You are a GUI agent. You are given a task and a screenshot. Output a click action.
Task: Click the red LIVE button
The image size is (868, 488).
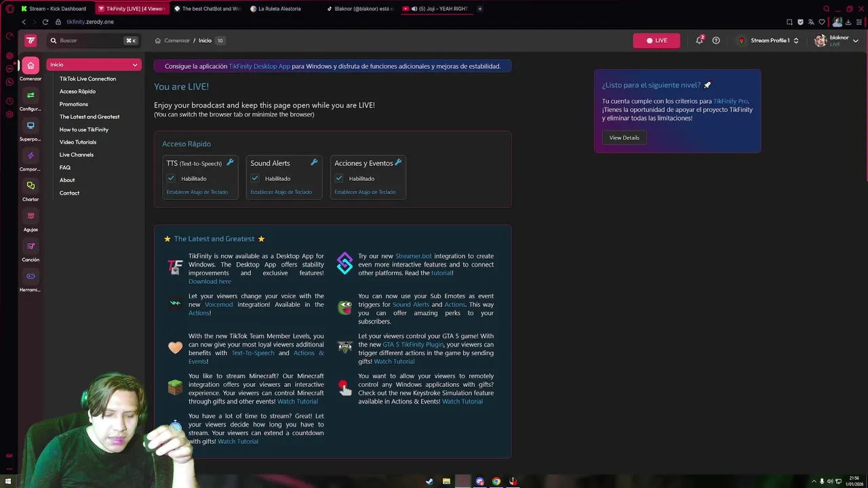656,41
